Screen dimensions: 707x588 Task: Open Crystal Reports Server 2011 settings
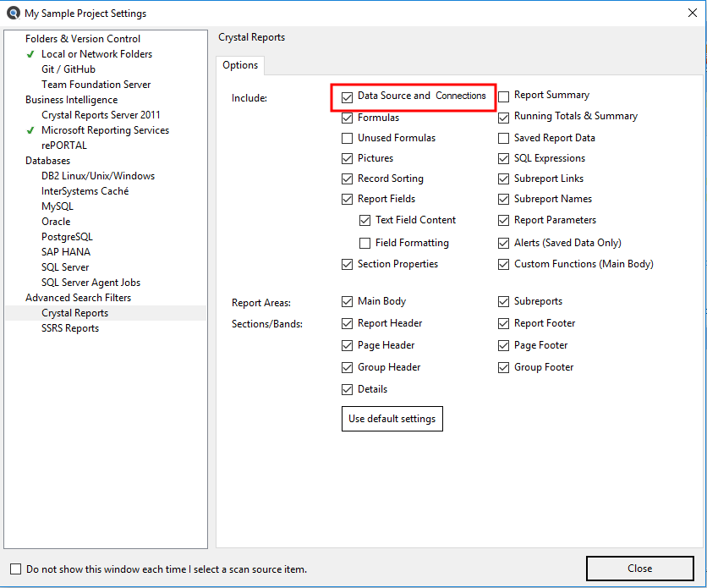point(101,115)
